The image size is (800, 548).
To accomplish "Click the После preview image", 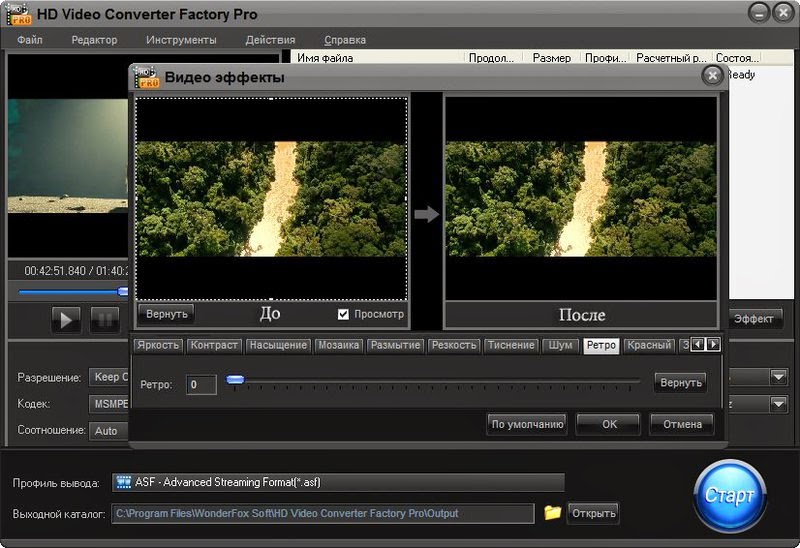I will 581,199.
